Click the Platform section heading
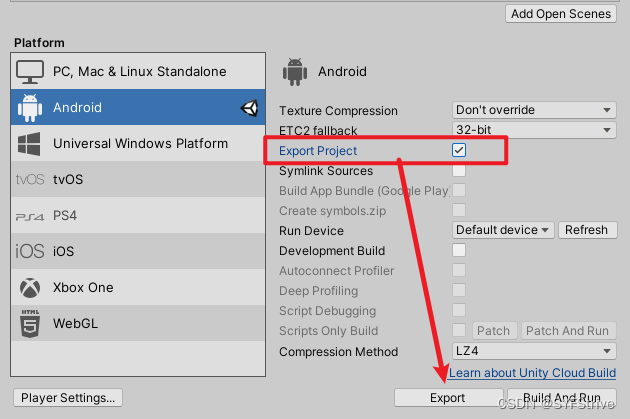The image size is (630, 419). [39, 43]
